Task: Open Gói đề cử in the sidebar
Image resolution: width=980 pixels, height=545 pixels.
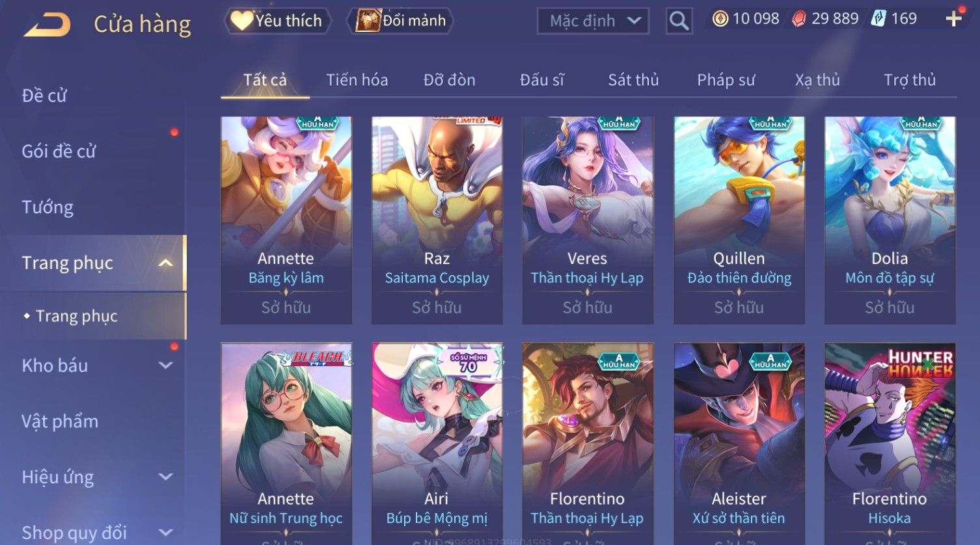Action: pos(59,152)
